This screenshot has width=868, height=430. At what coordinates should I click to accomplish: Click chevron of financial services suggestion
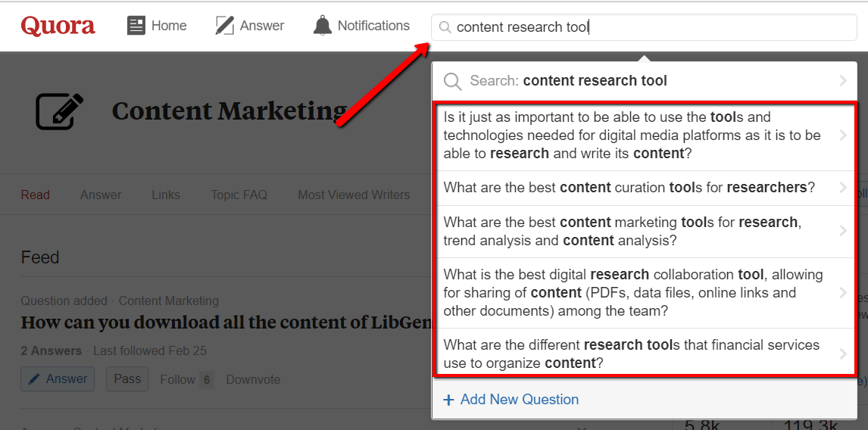click(x=843, y=354)
